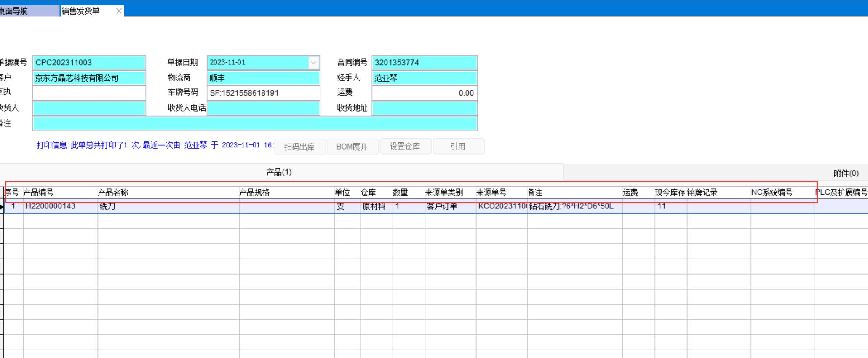Focus the 合同编号 input field
This screenshot has height=358, width=868.
tap(424, 63)
